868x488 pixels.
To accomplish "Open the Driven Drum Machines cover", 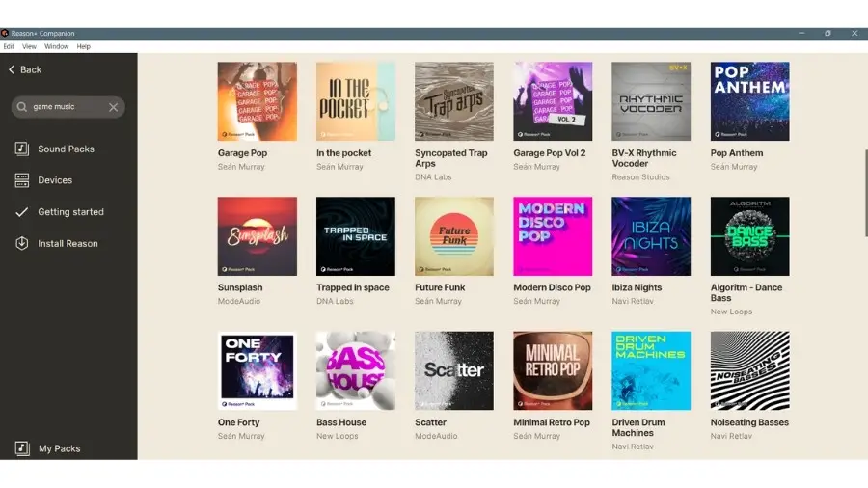I will [651, 370].
